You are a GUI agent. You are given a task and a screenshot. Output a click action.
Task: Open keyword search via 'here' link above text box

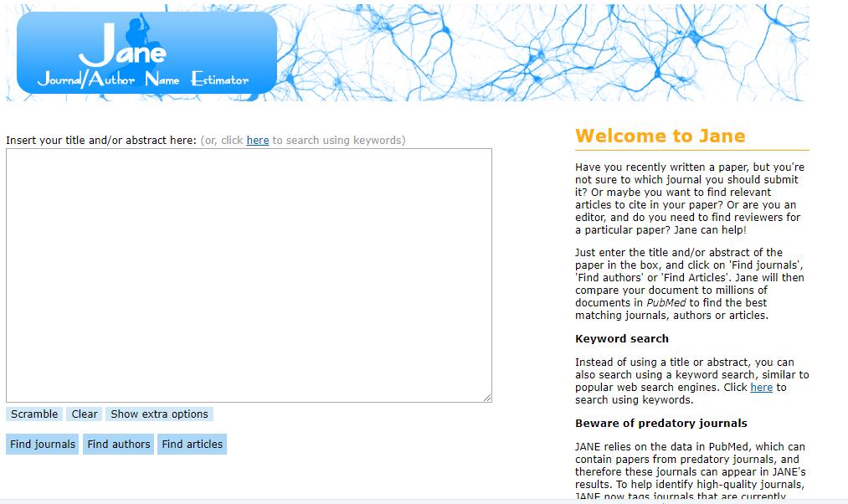tap(258, 140)
